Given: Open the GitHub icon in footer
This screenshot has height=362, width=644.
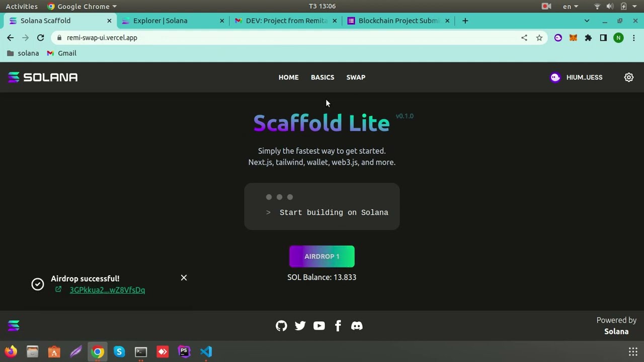Looking at the screenshot, I should 281,326.
